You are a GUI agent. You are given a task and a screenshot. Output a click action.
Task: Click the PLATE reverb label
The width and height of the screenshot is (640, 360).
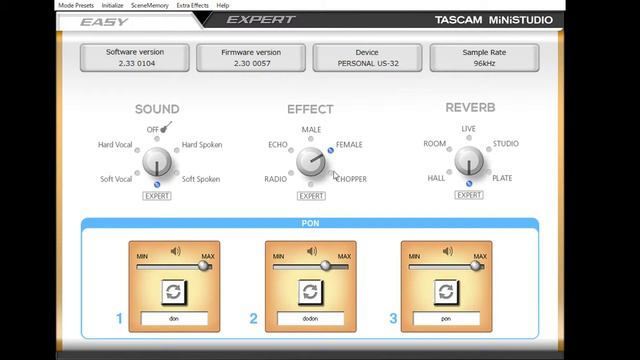[x=502, y=178]
